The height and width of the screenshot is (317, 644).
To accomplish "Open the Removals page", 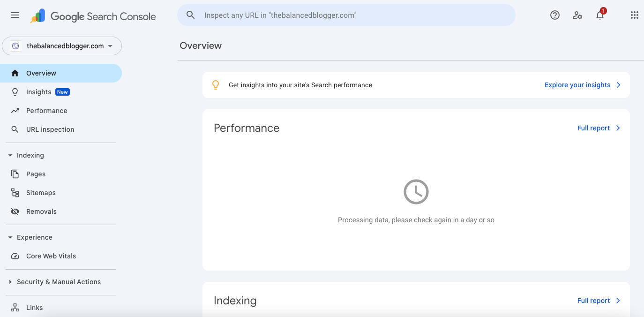I will pos(41,211).
